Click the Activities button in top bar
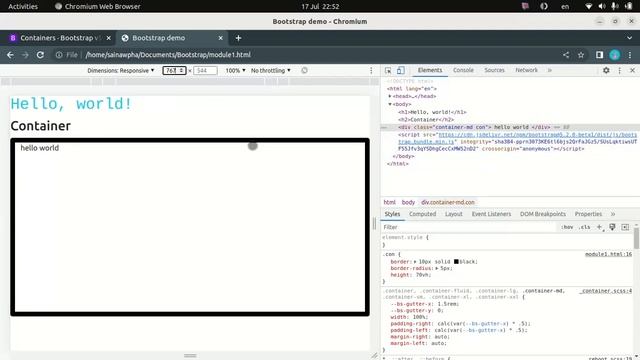Screen dimensions: 640x360 23,6
